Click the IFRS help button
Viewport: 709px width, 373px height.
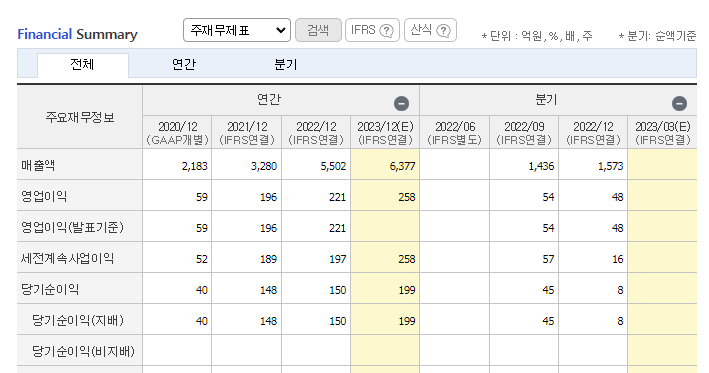(x=372, y=30)
